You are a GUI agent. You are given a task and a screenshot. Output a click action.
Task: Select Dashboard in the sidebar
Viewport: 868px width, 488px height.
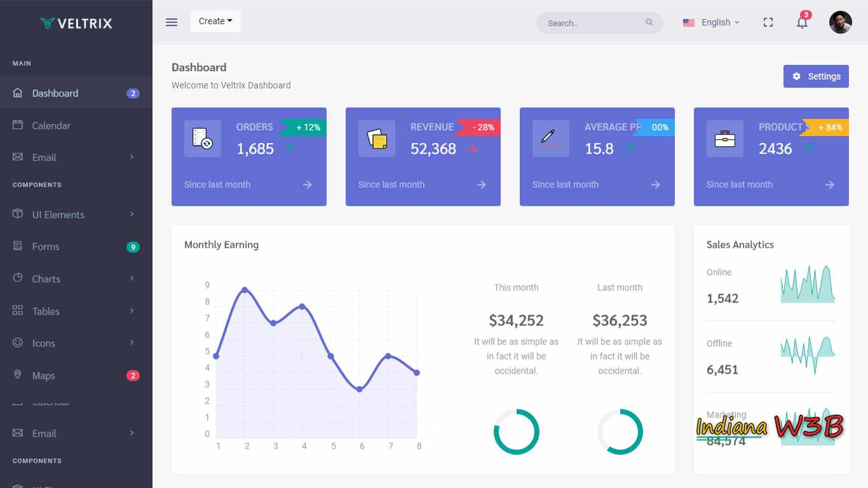55,93
